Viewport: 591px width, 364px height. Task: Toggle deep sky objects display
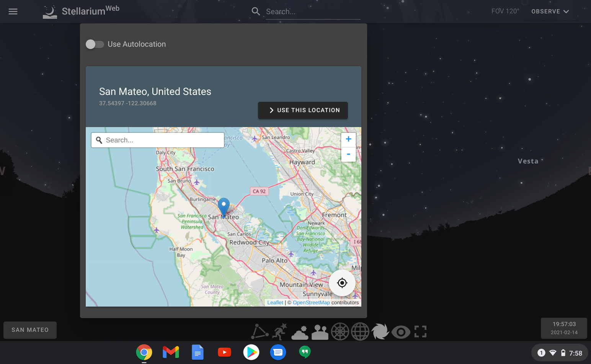point(380,332)
